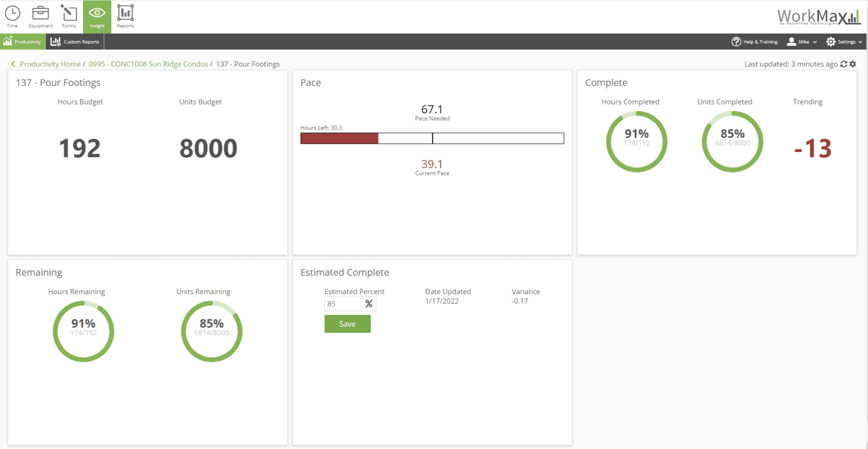Open the Settings gear in the top bar
Image resolution: width=868 pixels, height=449 pixels.
(x=831, y=41)
